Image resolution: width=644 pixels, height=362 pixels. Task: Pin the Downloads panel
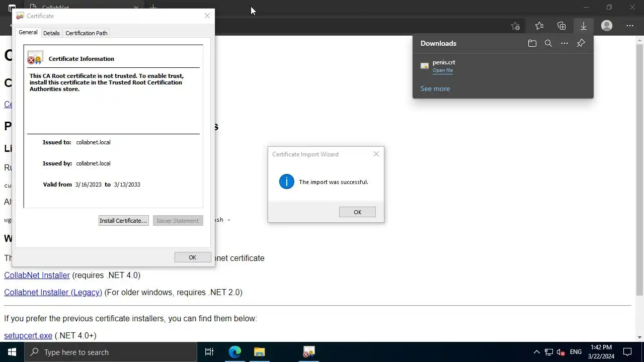581,43
